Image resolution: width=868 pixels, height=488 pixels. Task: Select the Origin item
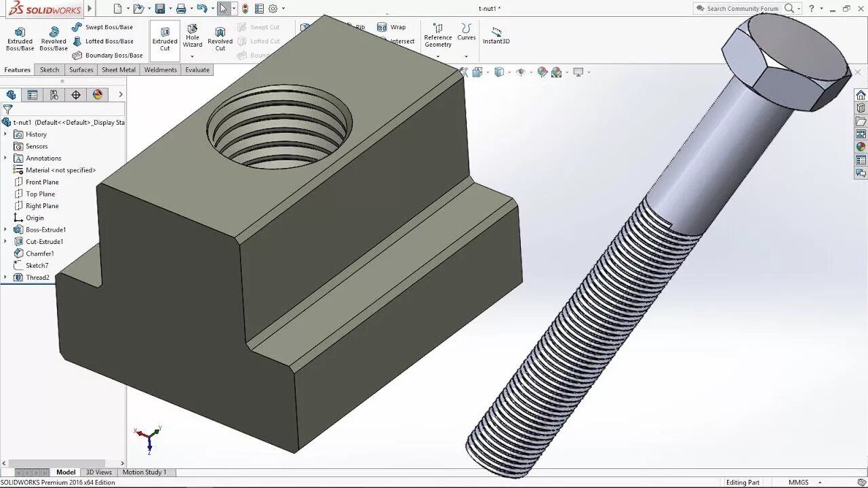(28, 218)
